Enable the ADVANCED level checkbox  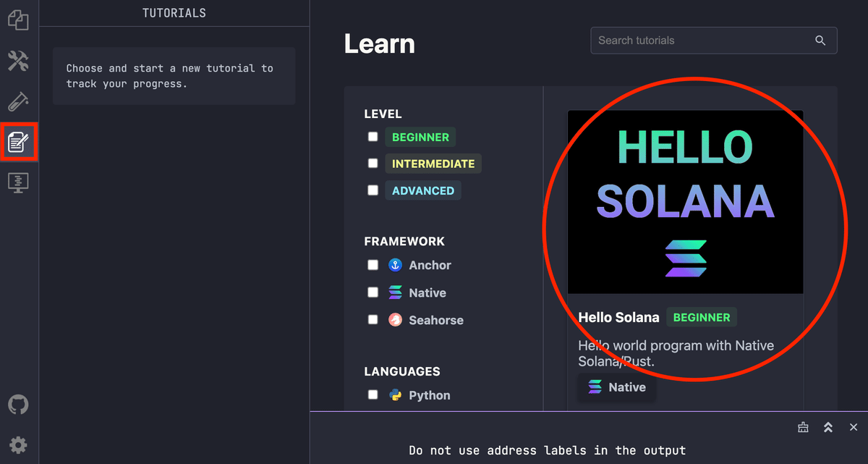click(x=373, y=190)
